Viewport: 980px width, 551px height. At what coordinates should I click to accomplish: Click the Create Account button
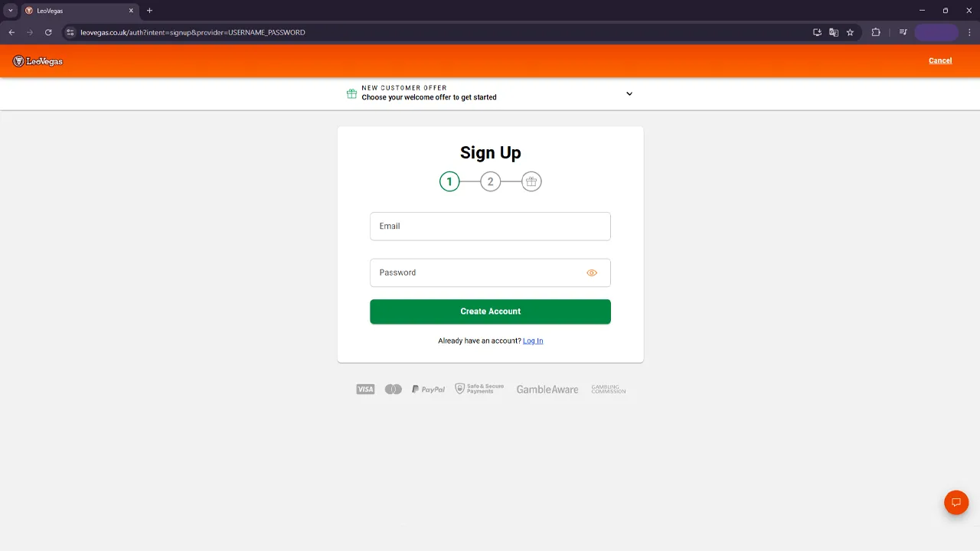click(x=490, y=311)
